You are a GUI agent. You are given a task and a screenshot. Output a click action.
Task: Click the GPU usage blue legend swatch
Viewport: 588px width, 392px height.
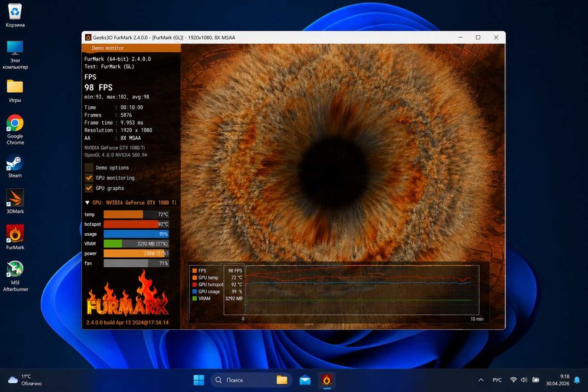coord(195,292)
